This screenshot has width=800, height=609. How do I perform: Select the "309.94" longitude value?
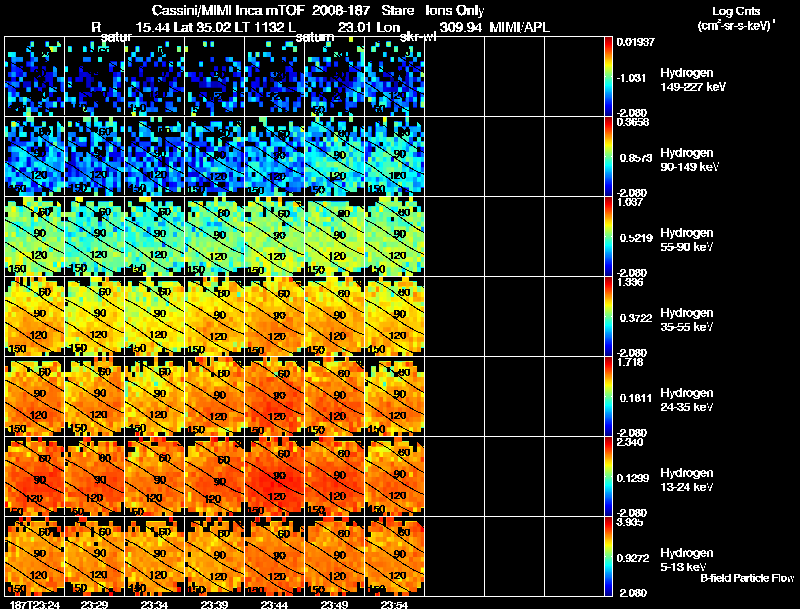pyautogui.click(x=460, y=27)
